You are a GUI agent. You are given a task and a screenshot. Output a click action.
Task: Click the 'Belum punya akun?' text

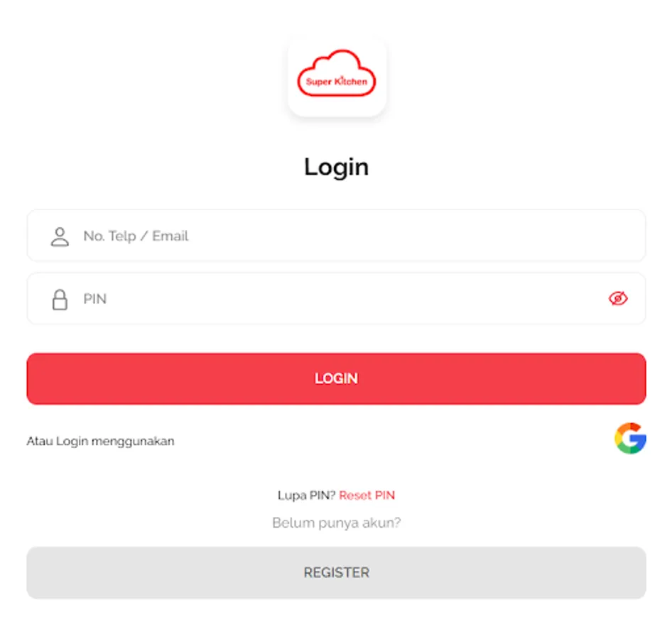[337, 523]
